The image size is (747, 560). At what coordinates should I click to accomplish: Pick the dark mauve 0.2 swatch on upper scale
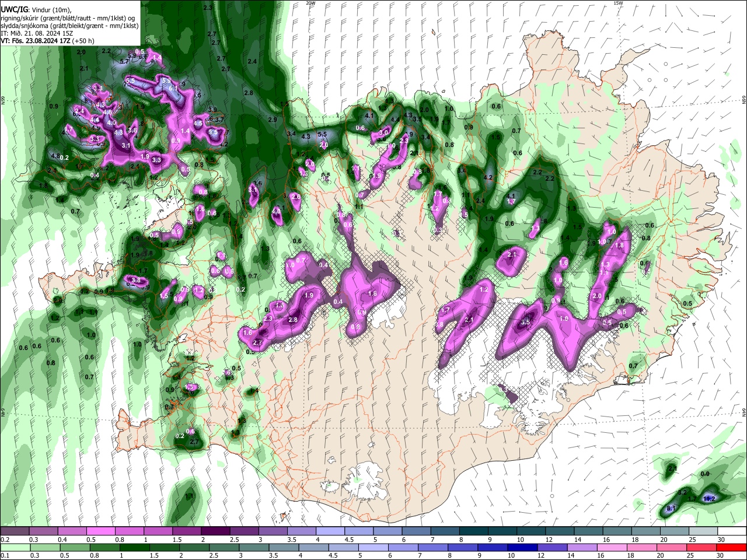(15, 531)
